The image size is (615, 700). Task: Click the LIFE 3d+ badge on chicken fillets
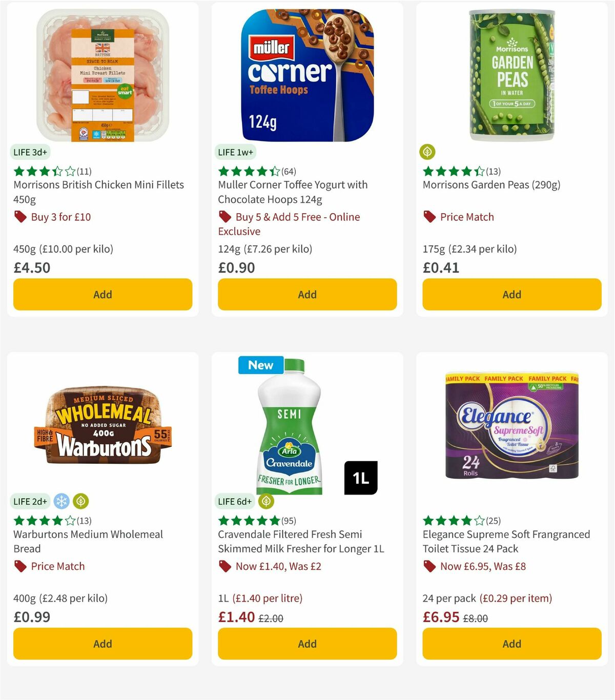pyautogui.click(x=29, y=152)
